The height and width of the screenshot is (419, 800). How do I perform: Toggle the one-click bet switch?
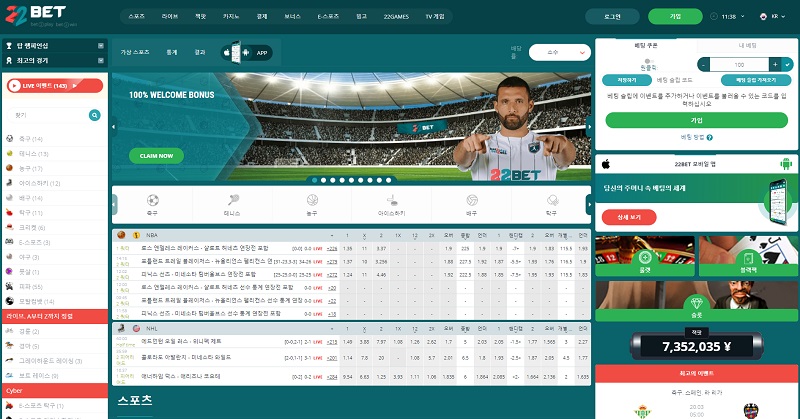pos(649,61)
